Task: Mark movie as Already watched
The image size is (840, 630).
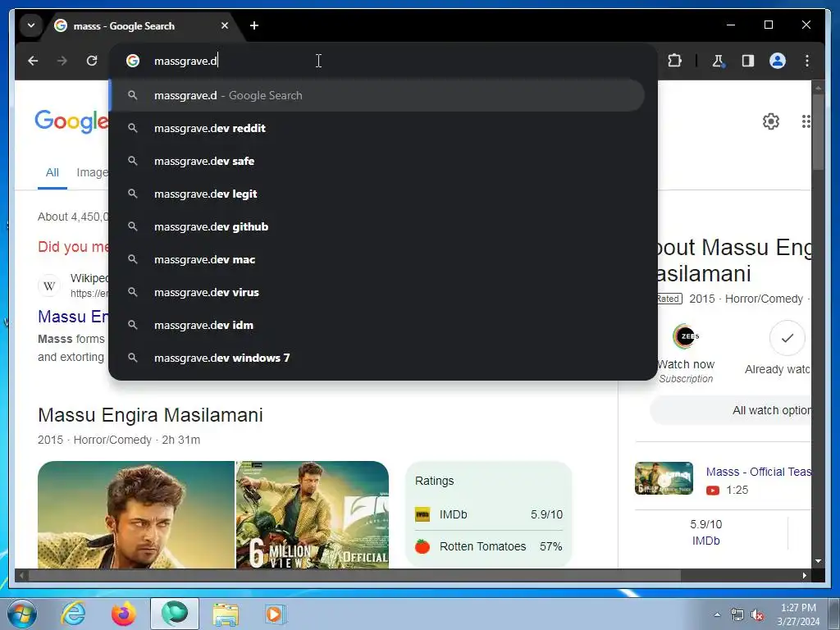Action: [x=787, y=338]
